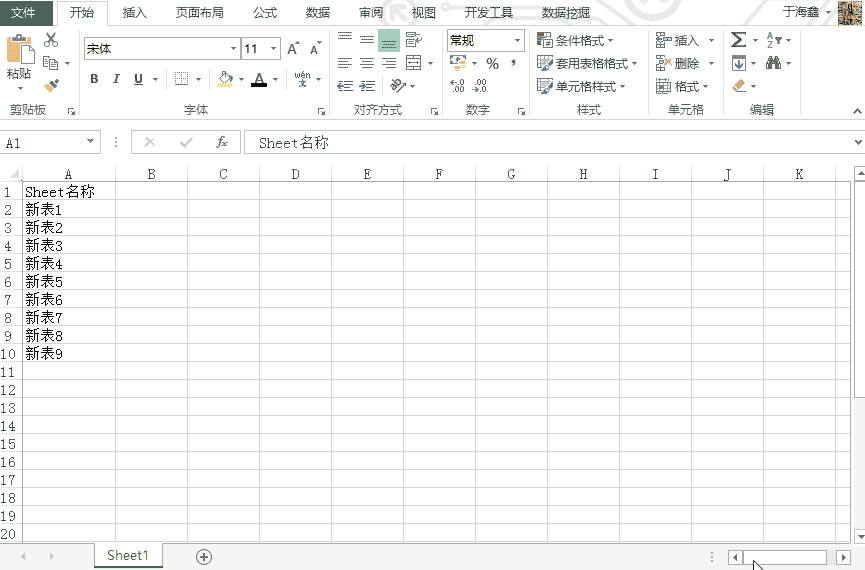
Task: Apply the red font color
Action: pos(259,79)
